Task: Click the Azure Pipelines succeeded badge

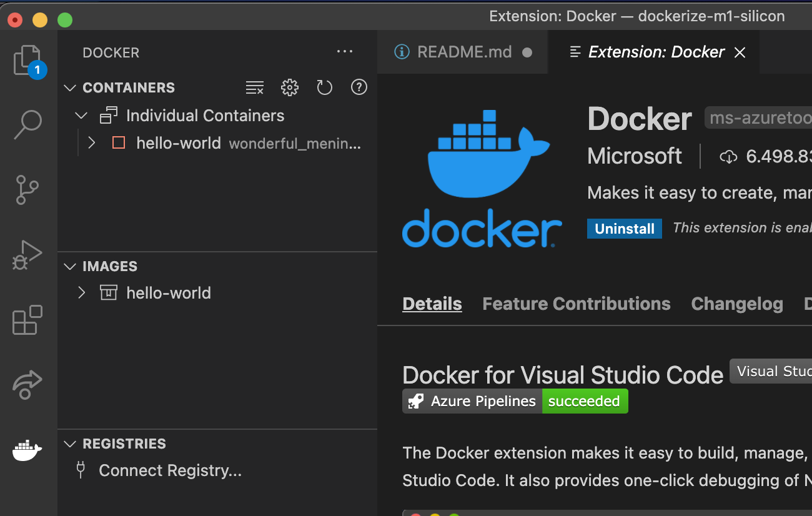Action: pyautogui.click(x=515, y=401)
